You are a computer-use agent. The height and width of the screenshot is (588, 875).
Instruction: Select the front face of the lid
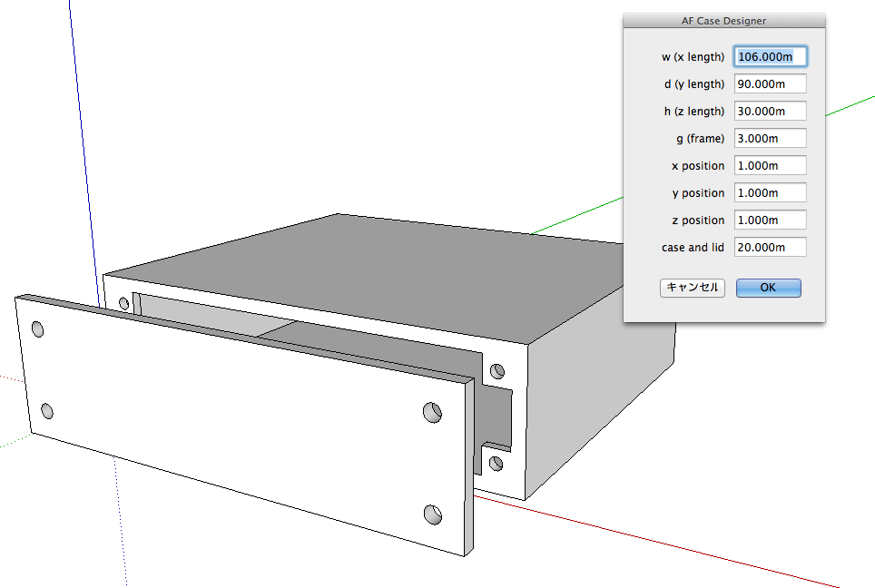tap(236, 426)
